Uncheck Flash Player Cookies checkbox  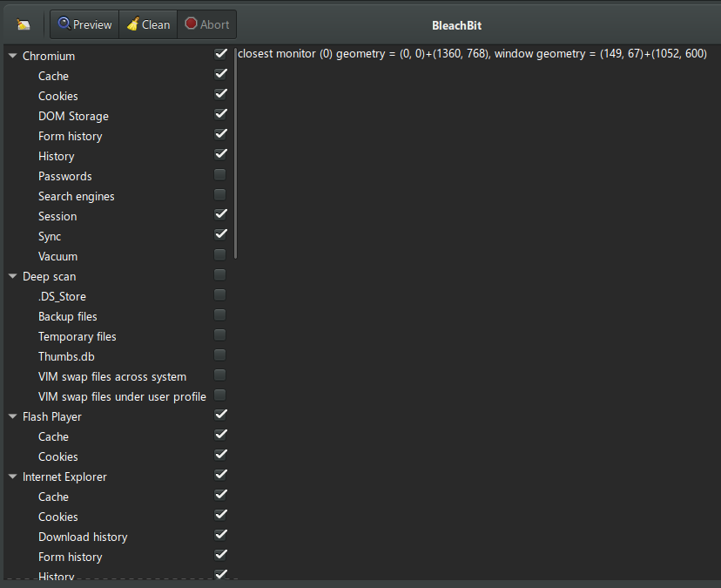click(x=220, y=455)
